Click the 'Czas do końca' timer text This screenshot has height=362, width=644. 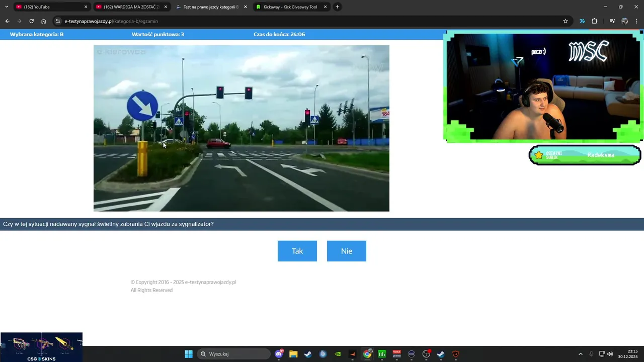279,34
